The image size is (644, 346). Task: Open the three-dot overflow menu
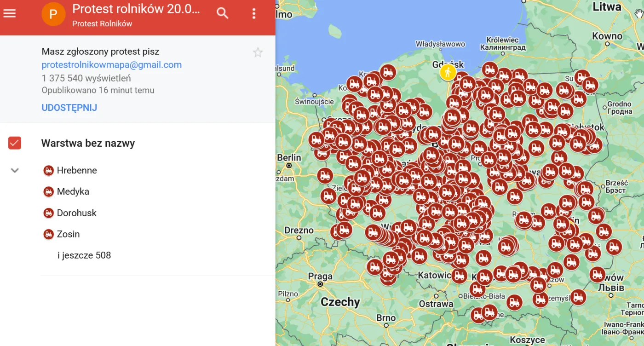(253, 13)
